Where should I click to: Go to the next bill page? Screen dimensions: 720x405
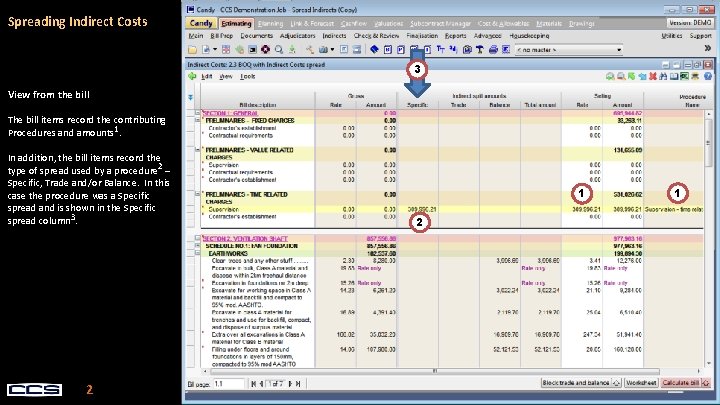coord(290,384)
